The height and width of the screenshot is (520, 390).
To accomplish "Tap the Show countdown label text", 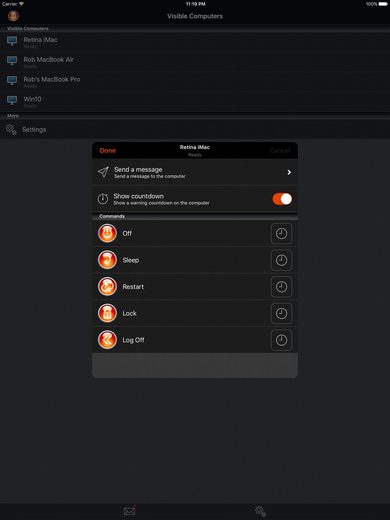I will point(139,196).
